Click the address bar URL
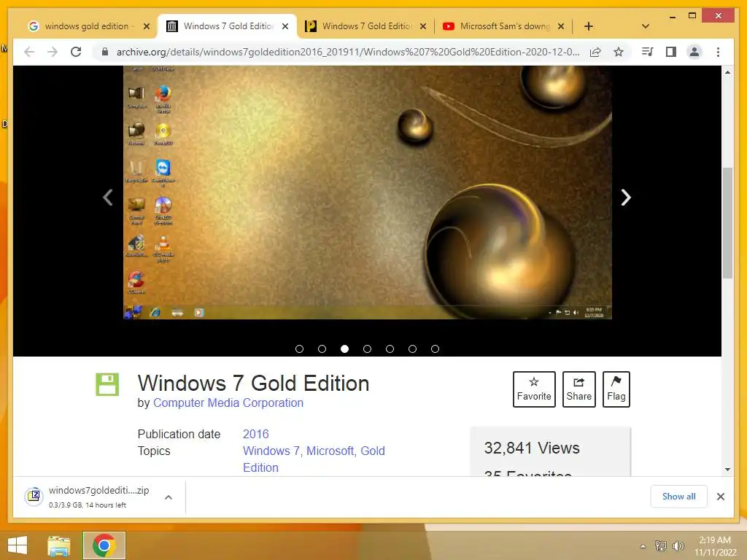 (x=348, y=52)
